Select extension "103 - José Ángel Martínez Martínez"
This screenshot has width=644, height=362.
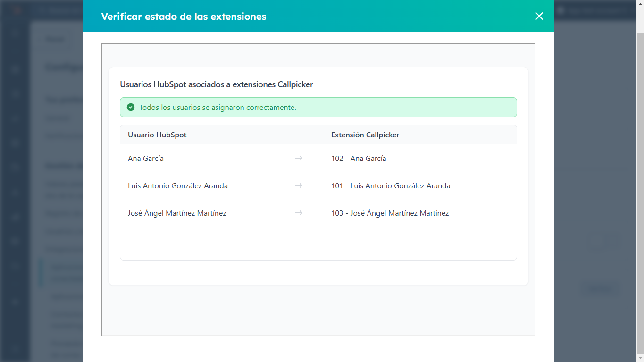pos(390,213)
